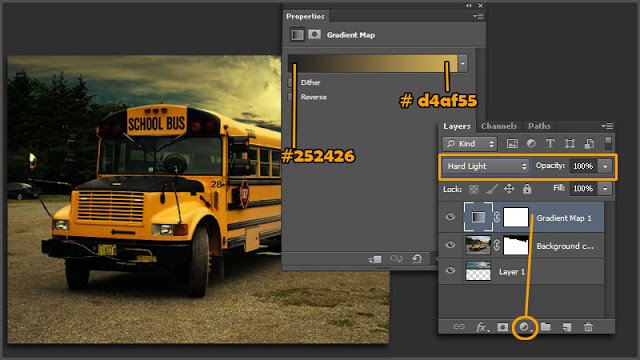Image resolution: width=640 pixels, height=360 pixels.
Task: Click the Gradient Map label in Properties
Action: pos(351,35)
